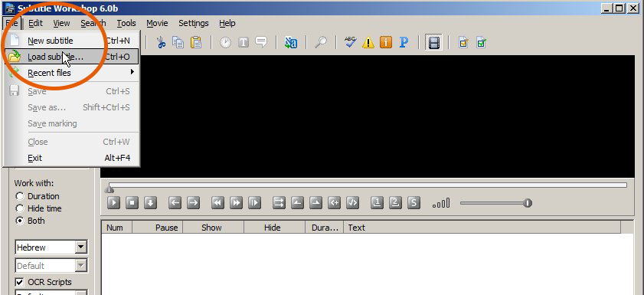Click the volume slider handle
Viewport: 644px width, 295px height.
(528, 203)
